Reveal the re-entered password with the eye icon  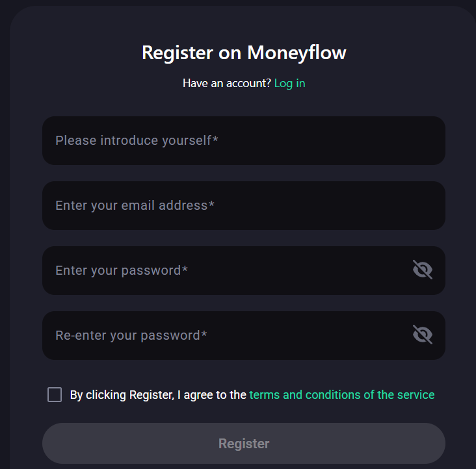pyautogui.click(x=423, y=335)
